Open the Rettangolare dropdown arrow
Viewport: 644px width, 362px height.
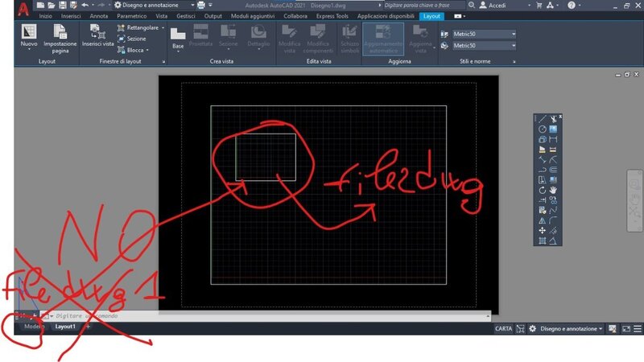pyautogui.click(x=163, y=27)
